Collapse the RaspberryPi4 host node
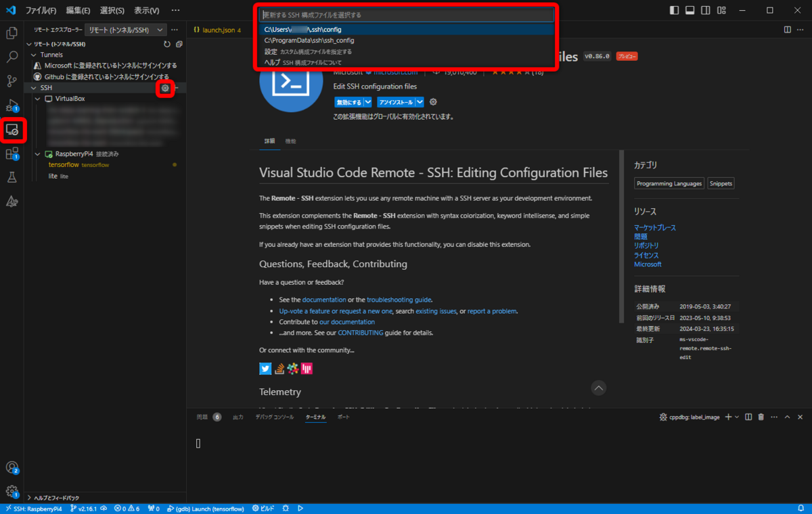 pyautogui.click(x=38, y=154)
